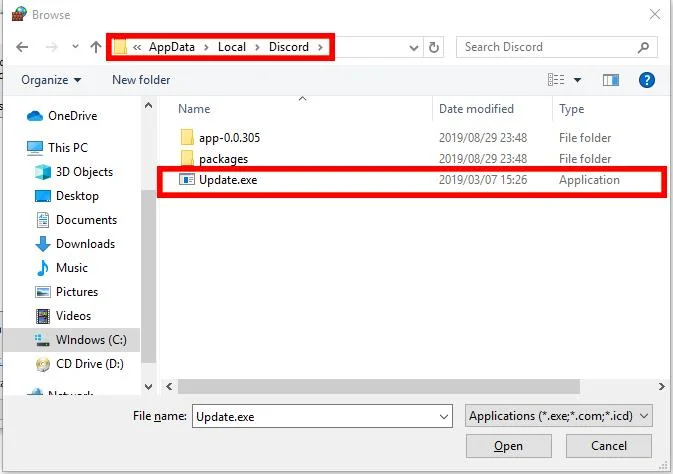This screenshot has height=474, width=673.
Task: Open the Applications file type filter
Action: (558, 416)
